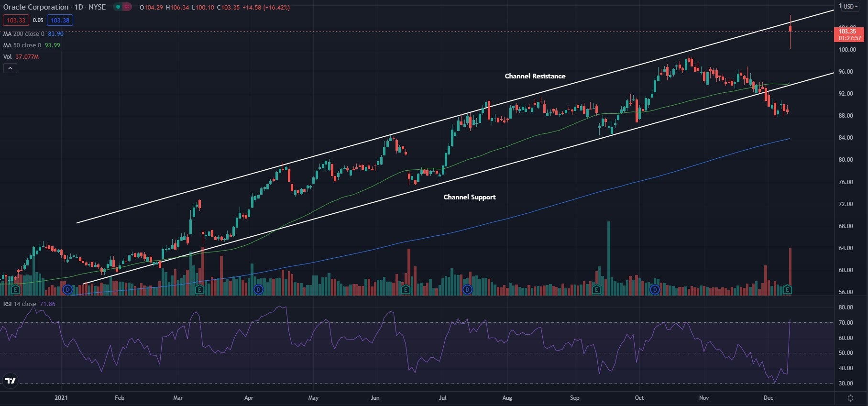
Task: Click the pink delayed-data indicator icon
Action: (126, 7)
